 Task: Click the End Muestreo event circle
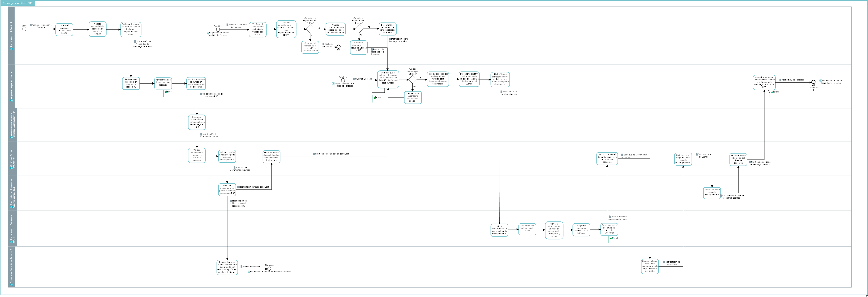[x=813, y=82]
